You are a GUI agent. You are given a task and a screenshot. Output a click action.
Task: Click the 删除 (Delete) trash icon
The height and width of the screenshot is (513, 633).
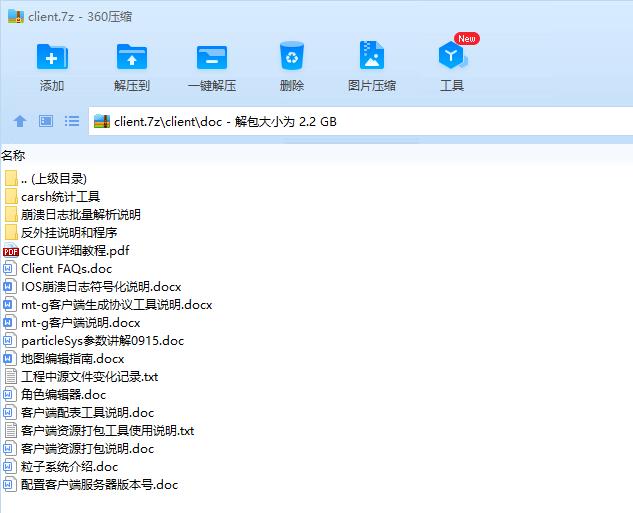(292, 58)
